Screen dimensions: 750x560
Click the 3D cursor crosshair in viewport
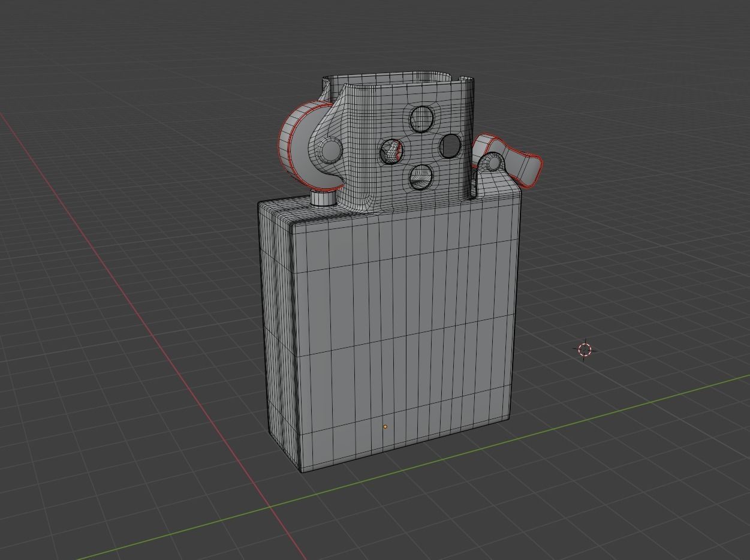pyautogui.click(x=585, y=350)
